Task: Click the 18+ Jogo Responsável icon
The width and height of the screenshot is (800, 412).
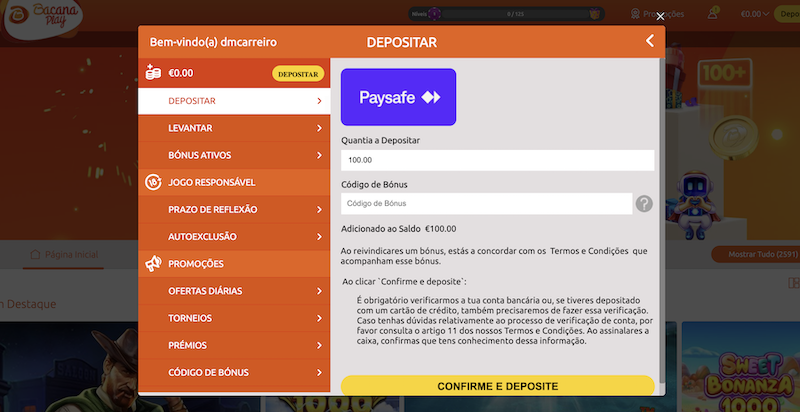Action: [153, 182]
